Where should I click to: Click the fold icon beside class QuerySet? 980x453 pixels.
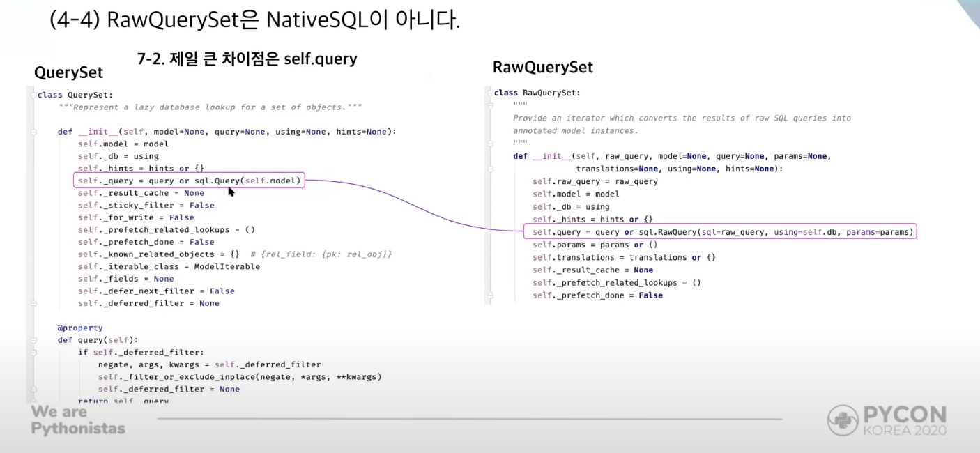click(32, 95)
